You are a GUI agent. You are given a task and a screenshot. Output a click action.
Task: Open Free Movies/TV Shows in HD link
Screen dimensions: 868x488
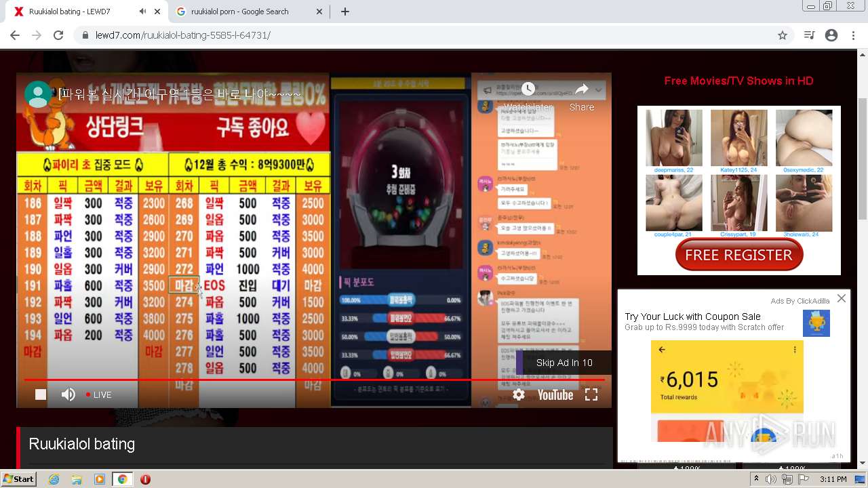tap(738, 81)
